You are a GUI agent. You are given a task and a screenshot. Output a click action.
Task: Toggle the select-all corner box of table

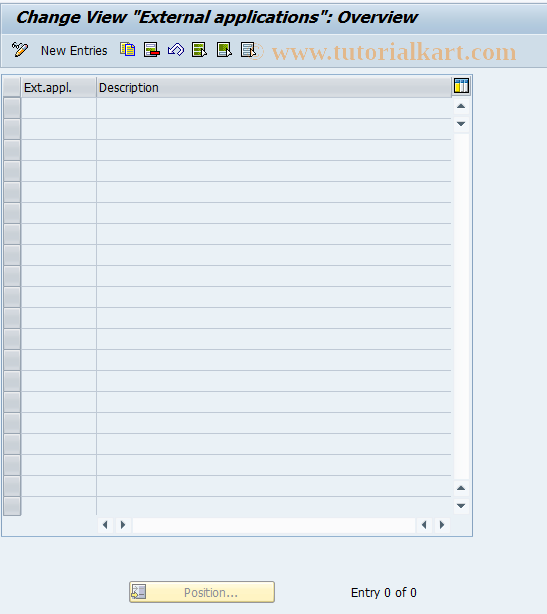[12, 87]
